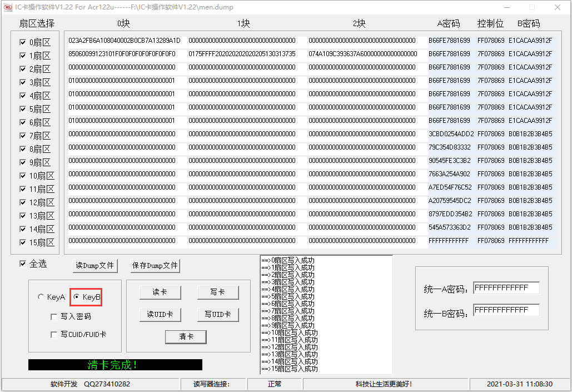572x392 pixels.
Task: Toggle the 12扇区 checkbox
Action: click(x=23, y=202)
